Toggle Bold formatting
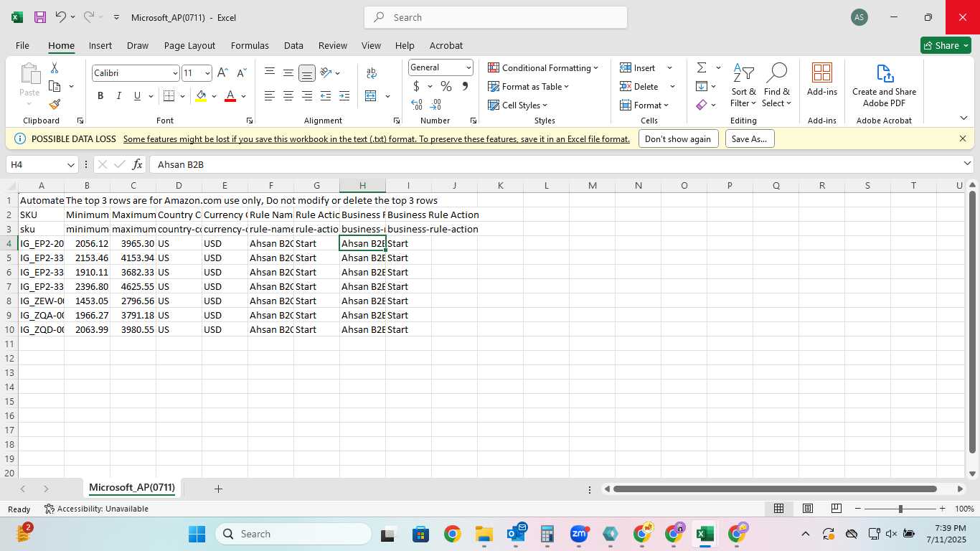Viewport: 980px width, 551px height. [x=100, y=95]
